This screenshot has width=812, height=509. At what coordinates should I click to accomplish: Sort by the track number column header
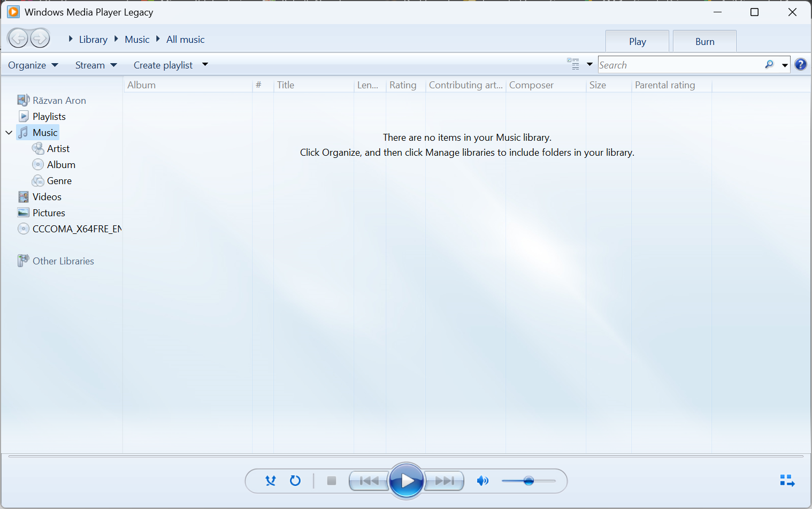coord(263,85)
